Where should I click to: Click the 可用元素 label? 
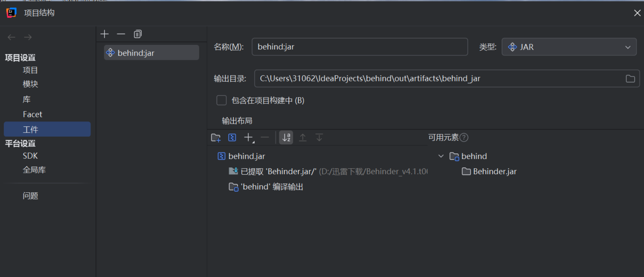[443, 138]
